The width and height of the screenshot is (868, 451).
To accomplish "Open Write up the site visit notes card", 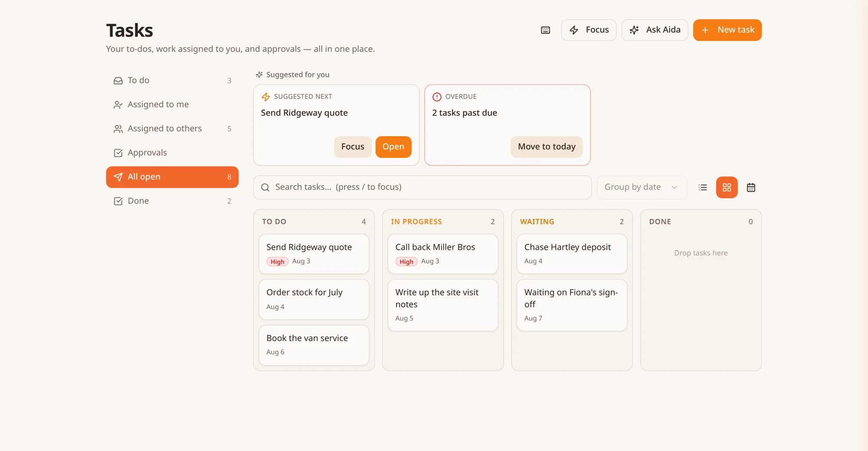I will pyautogui.click(x=443, y=305).
